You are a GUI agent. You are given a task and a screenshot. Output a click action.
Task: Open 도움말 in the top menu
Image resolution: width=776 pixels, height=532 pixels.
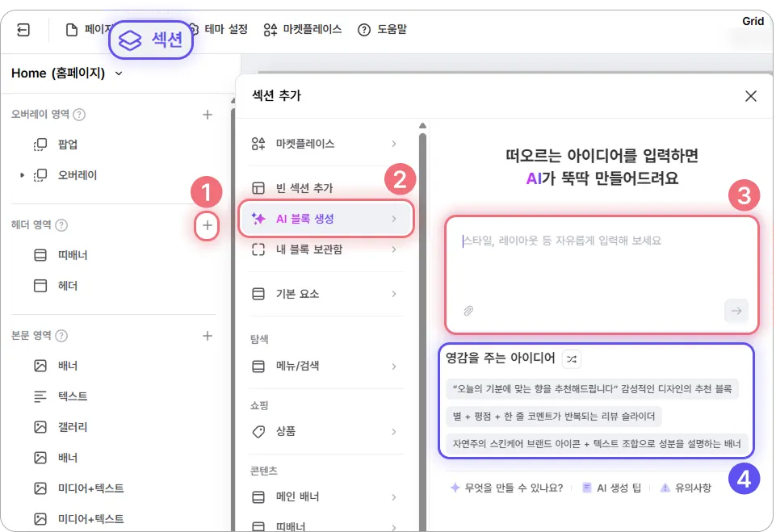tap(382, 29)
